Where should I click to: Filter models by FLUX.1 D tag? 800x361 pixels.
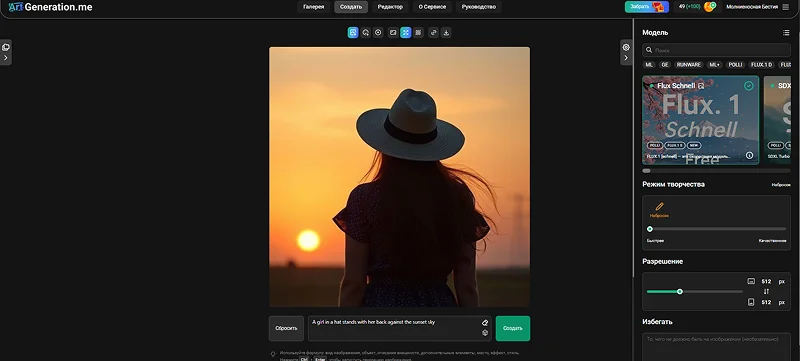pos(761,65)
